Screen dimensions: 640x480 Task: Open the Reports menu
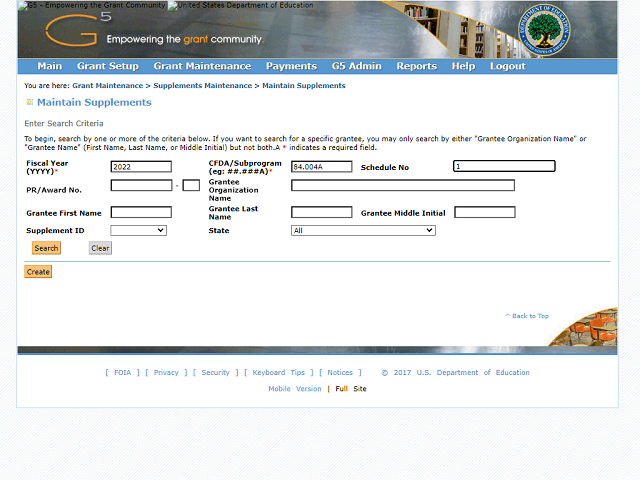pyautogui.click(x=417, y=66)
